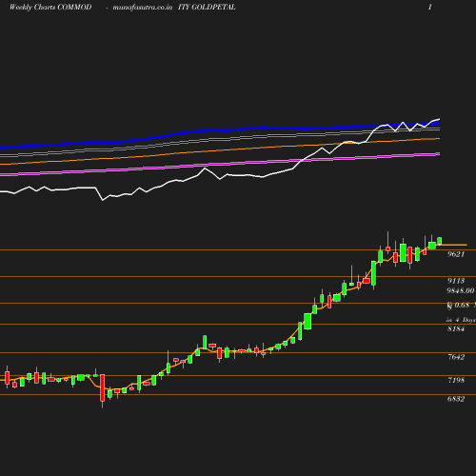The width and height of the screenshot is (476, 476).
Task: Select the 6832 price level label
Action: [x=456, y=399]
